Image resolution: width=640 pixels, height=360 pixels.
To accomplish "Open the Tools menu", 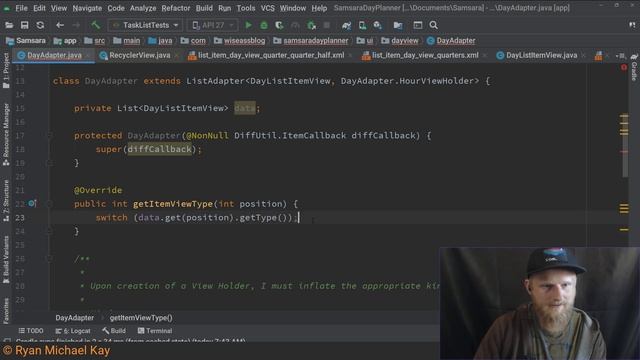I will (x=246, y=8).
